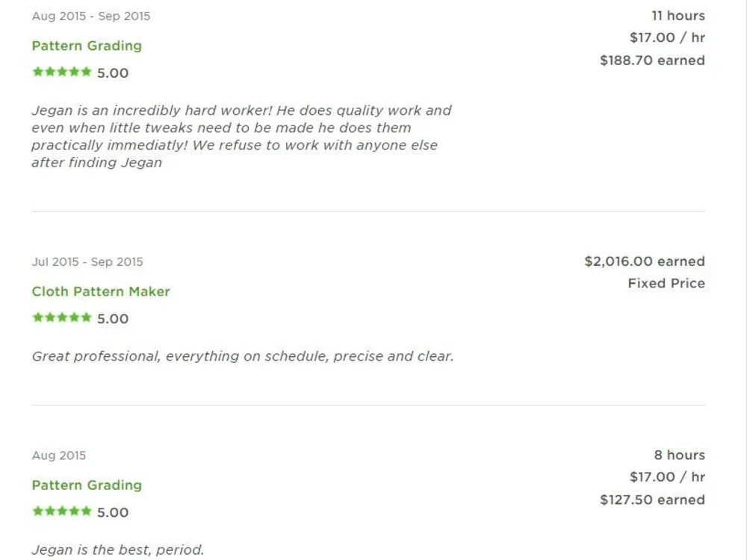
Task: Click the $188.70 earned amount
Action: point(652,60)
